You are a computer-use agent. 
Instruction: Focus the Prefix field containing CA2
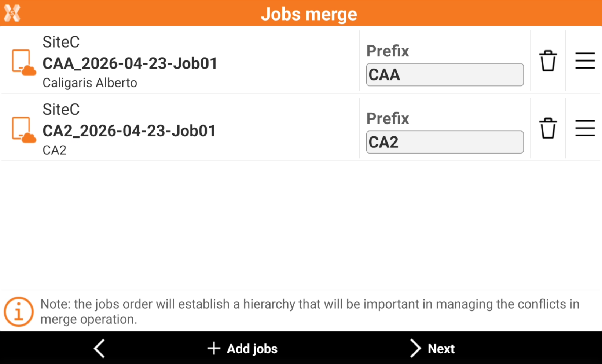[445, 142]
